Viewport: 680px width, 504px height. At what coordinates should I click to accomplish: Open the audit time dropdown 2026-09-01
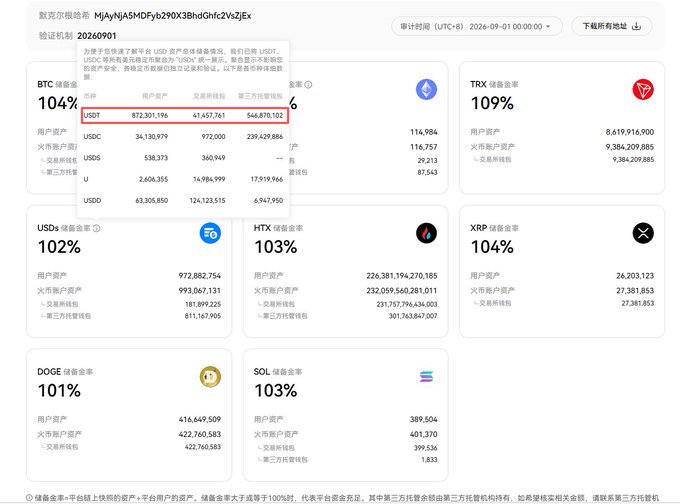[476, 26]
